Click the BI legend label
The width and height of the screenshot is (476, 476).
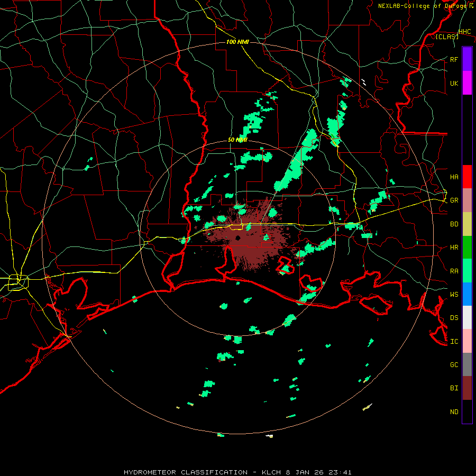(454, 388)
